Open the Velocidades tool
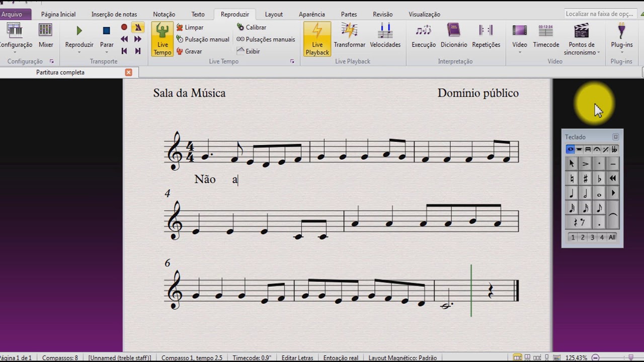The width and height of the screenshot is (644, 362). 385,36
